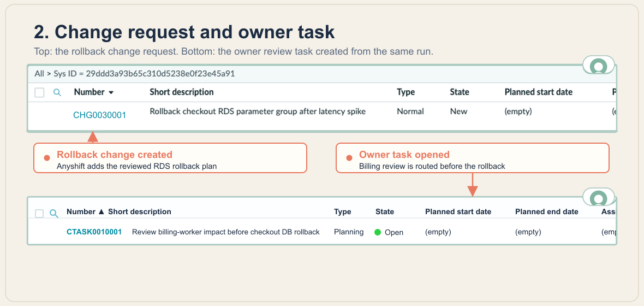Click the search icon in change task table
This screenshot has width=644, height=306.
54,213
